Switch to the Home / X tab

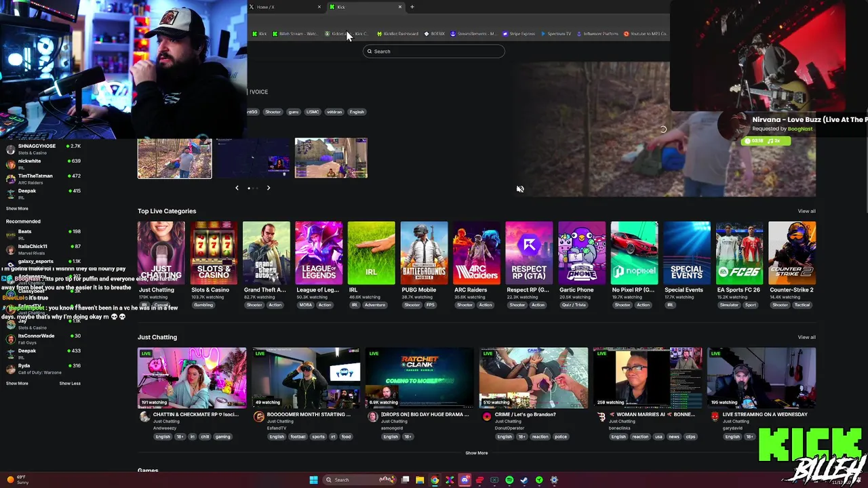285,7
